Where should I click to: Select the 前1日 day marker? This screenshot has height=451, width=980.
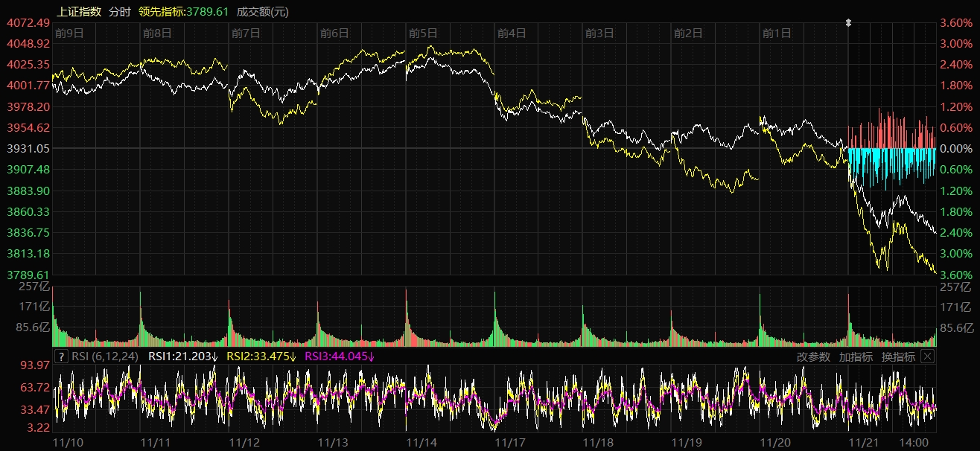click(x=777, y=33)
